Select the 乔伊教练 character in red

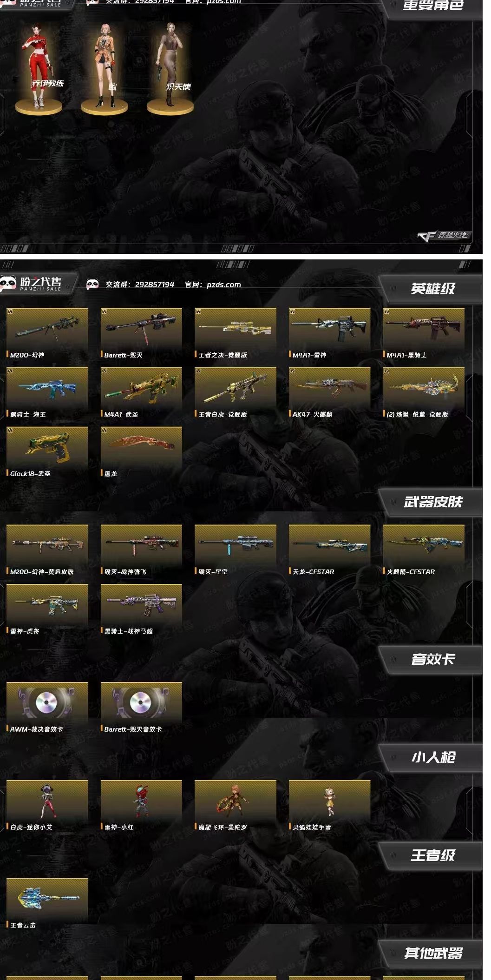(39, 67)
